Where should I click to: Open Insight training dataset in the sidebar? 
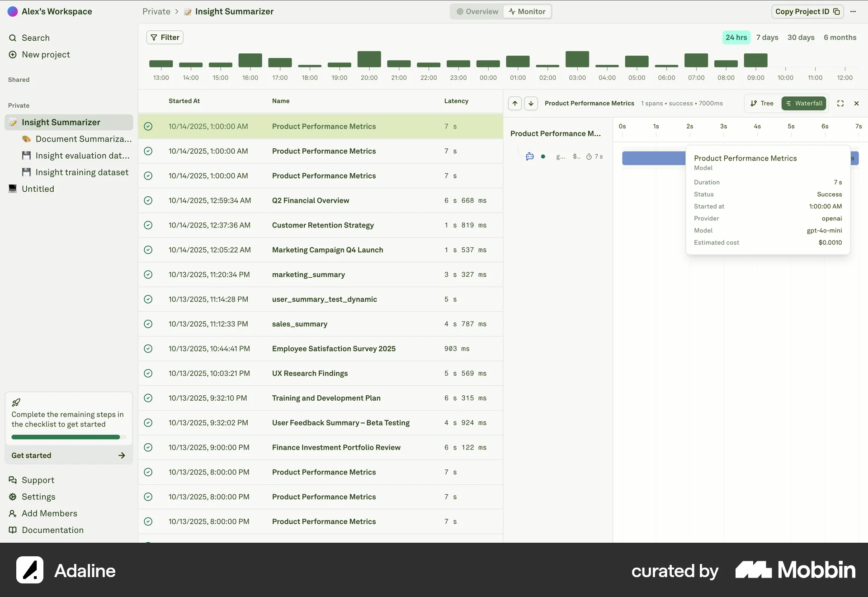75,172
